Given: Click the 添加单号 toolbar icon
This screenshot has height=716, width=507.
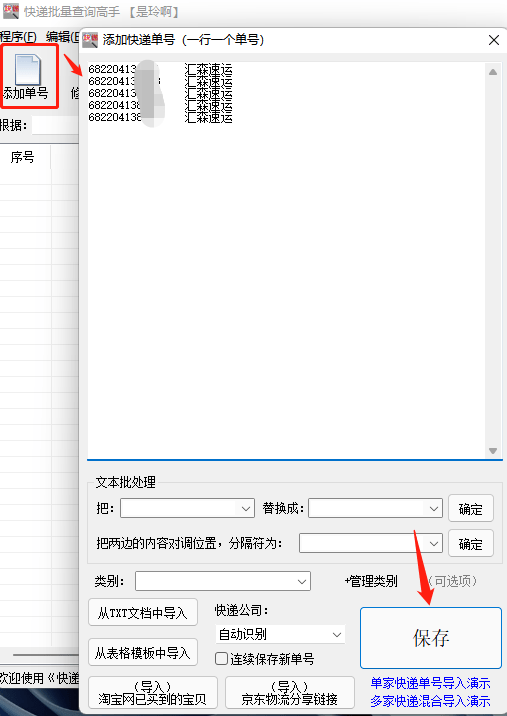Looking at the screenshot, I should [28, 76].
